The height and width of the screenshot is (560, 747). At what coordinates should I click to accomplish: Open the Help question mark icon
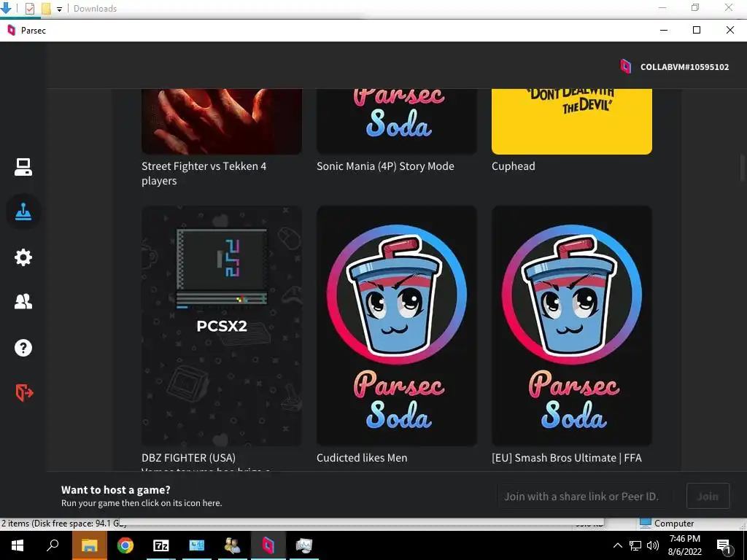click(x=23, y=348)
